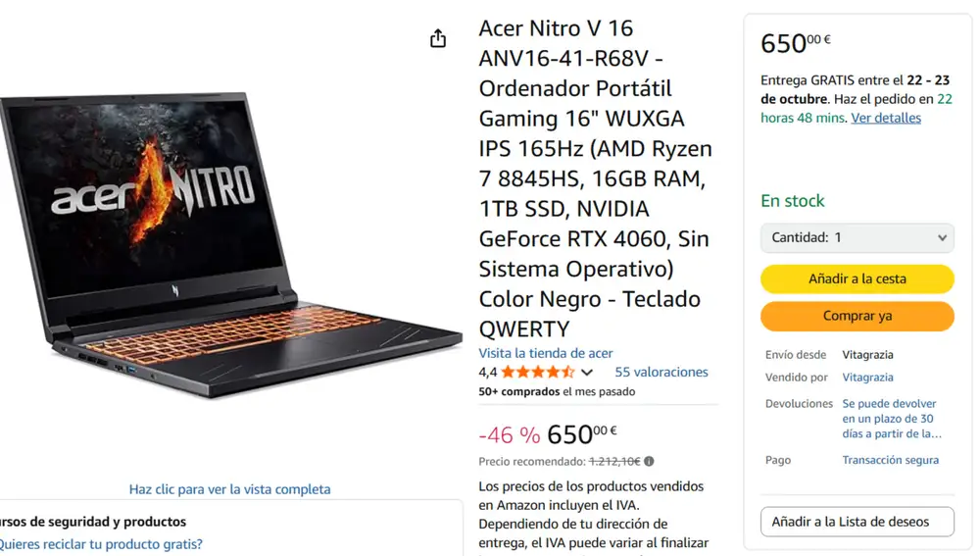Screen dimensions: 980x556
Task: Click the Comprar ya button
Action: pos(857,316)
